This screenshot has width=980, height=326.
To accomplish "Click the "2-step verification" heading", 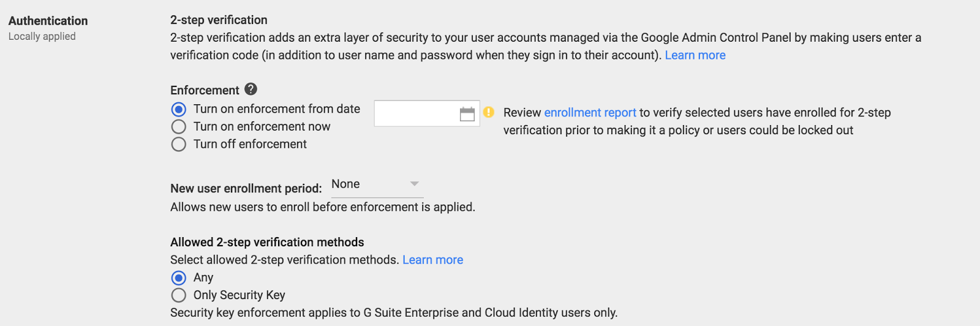I will (219, 20).
